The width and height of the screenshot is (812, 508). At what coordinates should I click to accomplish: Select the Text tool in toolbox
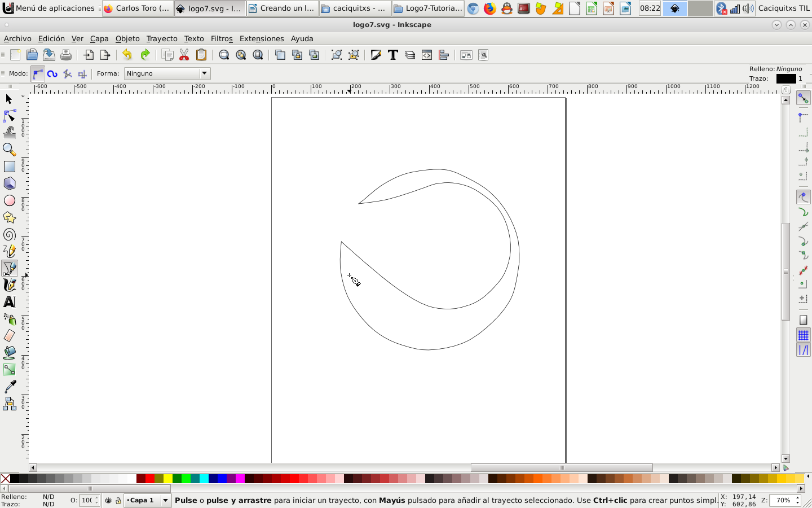coord(9,302)
